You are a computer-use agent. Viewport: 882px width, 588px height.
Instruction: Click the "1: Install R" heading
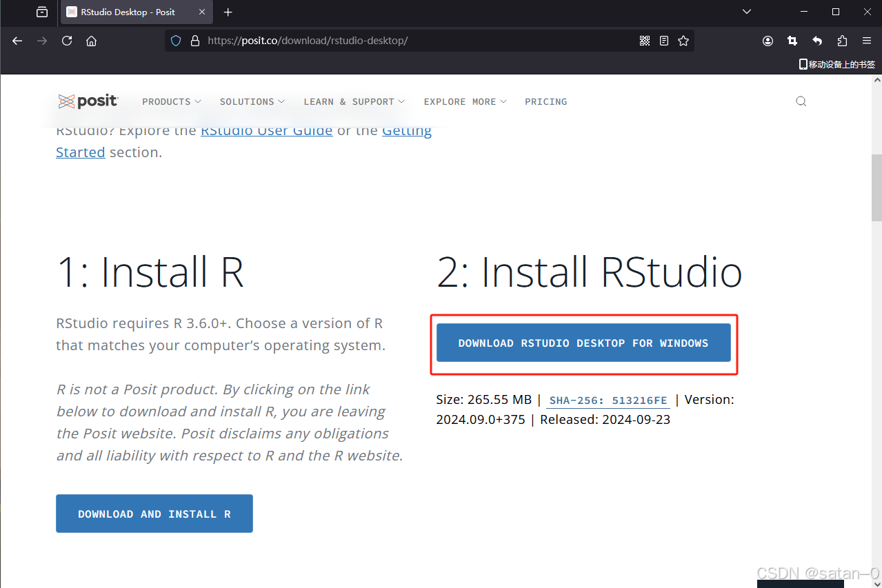150,272
